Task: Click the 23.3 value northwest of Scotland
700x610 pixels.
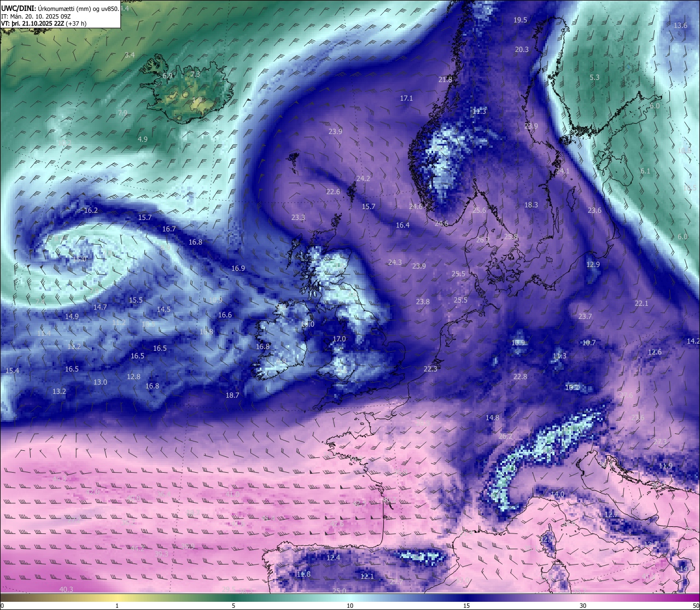Action: point(298,217)
